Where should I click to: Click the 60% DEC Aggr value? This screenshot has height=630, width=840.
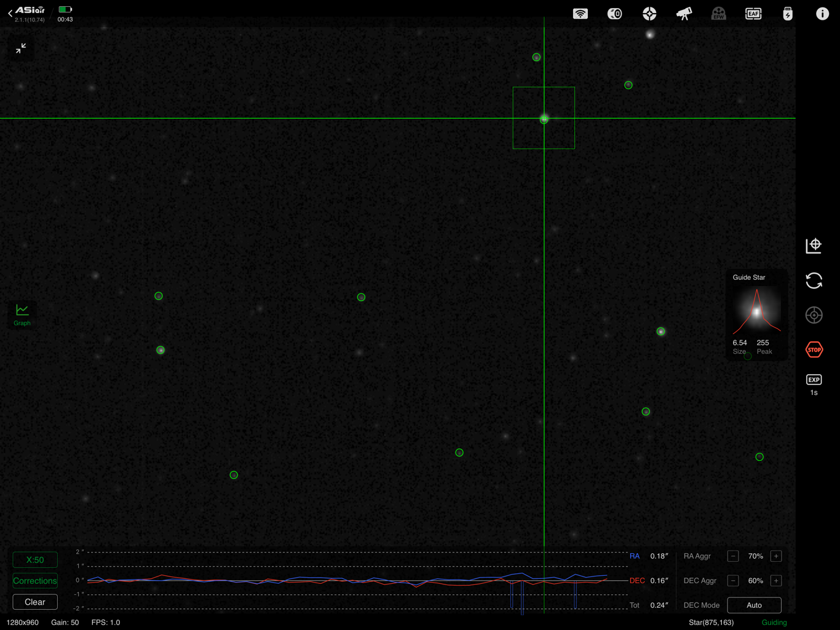pos(755,581)
